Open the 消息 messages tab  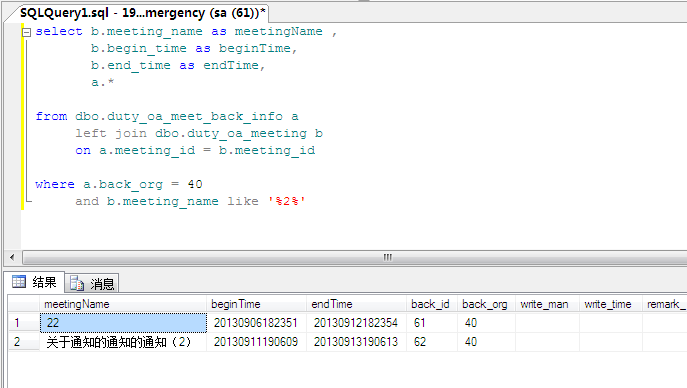[92, 284]
